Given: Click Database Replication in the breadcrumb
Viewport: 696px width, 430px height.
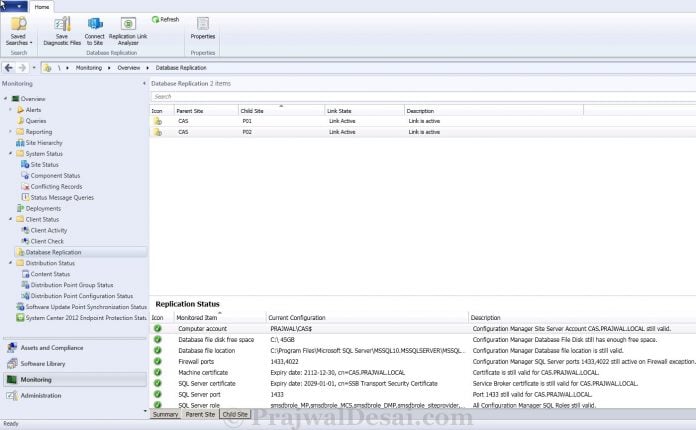Looking at the screenshot, I should (x=181, y=68).
